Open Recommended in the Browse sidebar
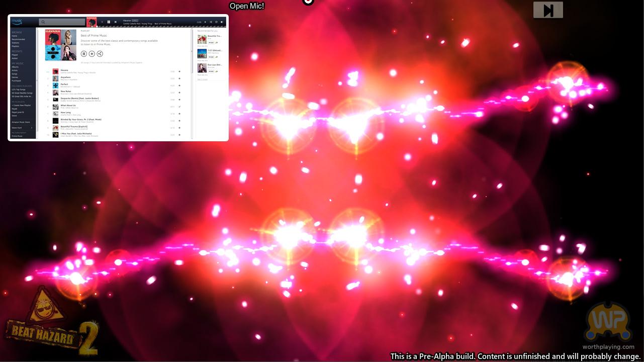Image resolution: width=644 pixels, height=362 pixels. (18, 39)
